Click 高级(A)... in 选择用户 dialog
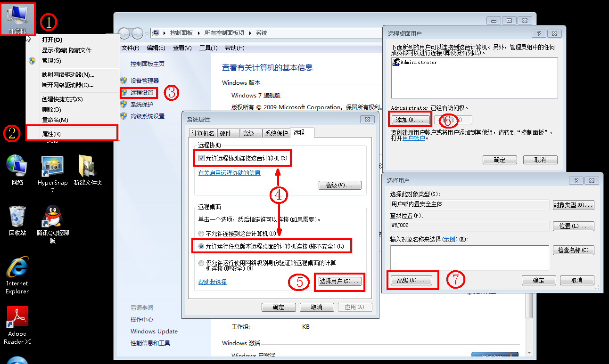The image size is (609, 364). coord(411,280)
